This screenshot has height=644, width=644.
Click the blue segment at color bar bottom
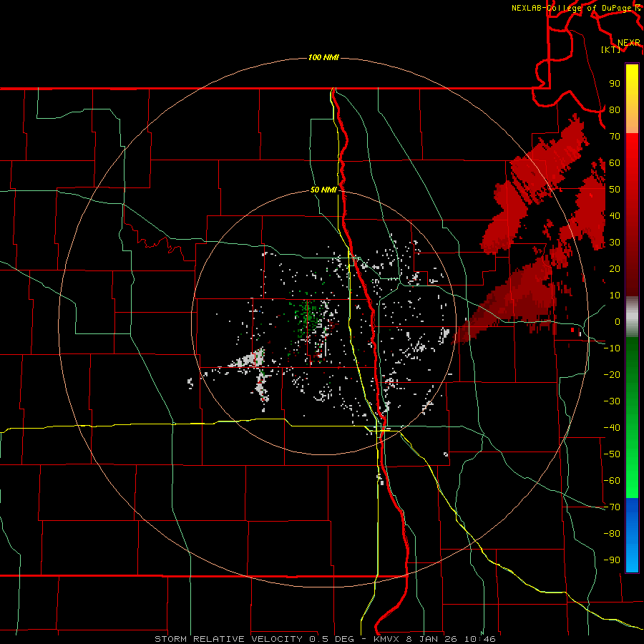(632, 535)
